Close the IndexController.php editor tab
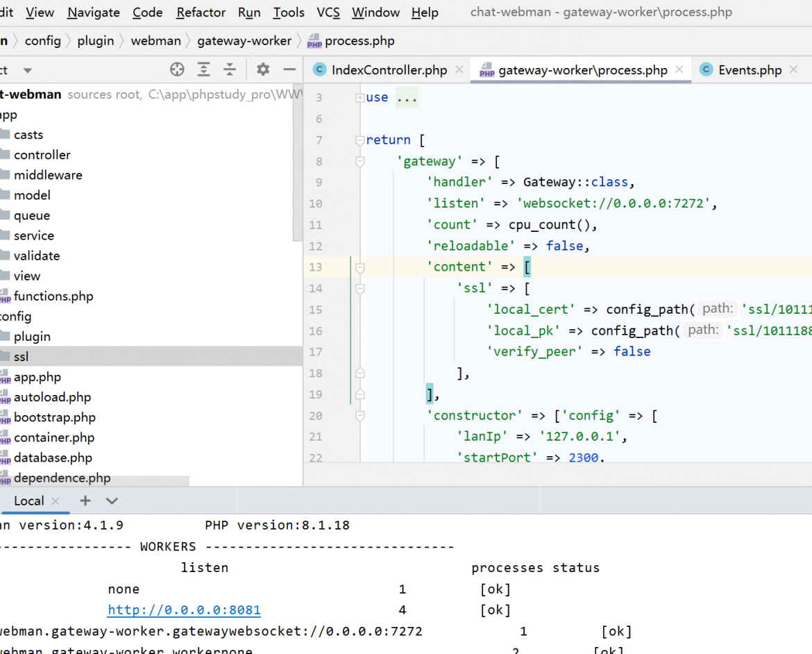Image resolution: width=812 pixels, height=654 pixels. (x=459, y=69)
